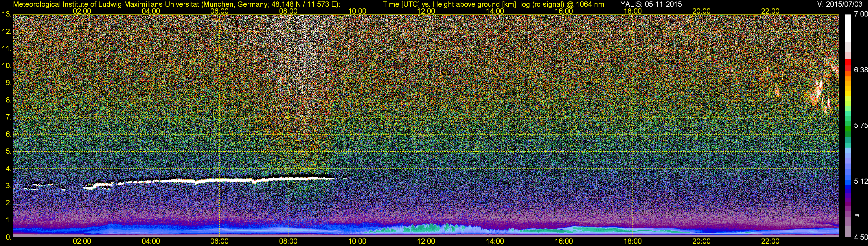Pick the 10. km height axis label
Image resolution: width=868 pixels, height=246 pixels.
6,66
